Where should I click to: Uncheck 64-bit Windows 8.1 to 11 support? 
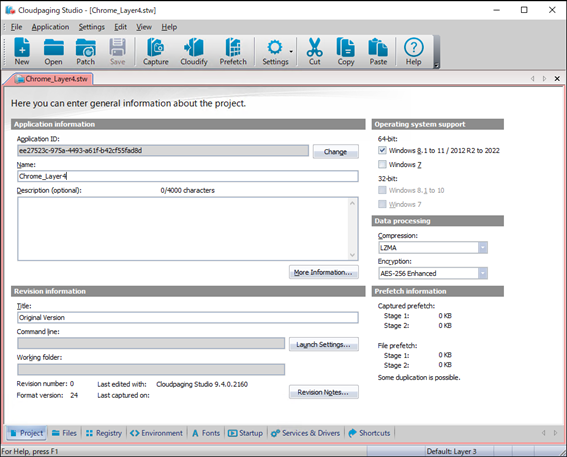382,150
